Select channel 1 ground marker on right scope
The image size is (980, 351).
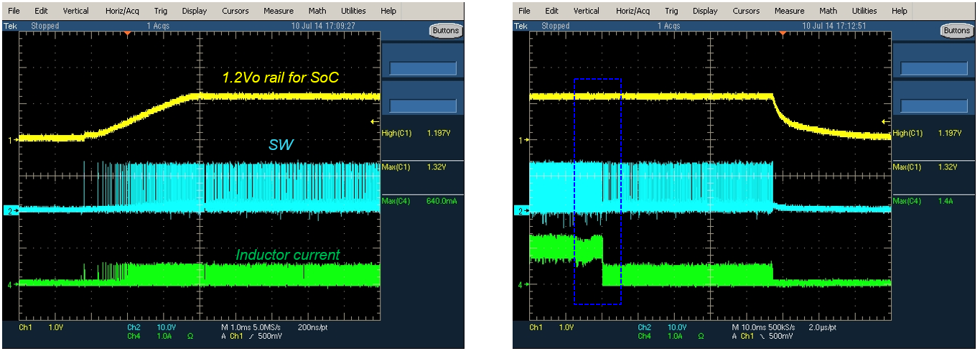pos(523,141)
